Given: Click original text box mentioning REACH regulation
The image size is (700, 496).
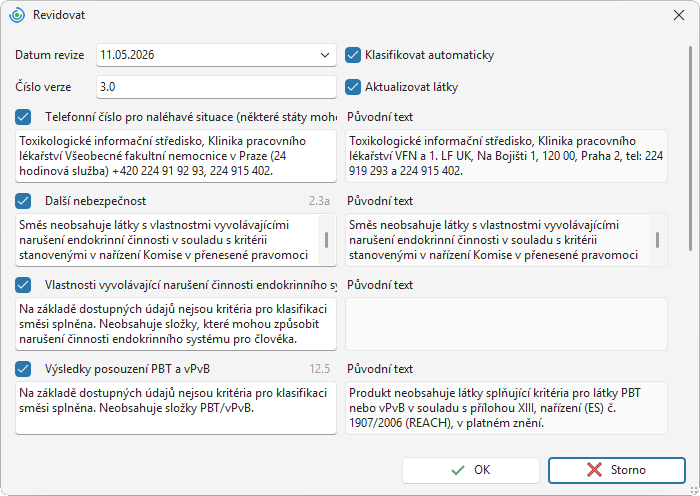Looking at the screenshot, I should click(506, 408).
